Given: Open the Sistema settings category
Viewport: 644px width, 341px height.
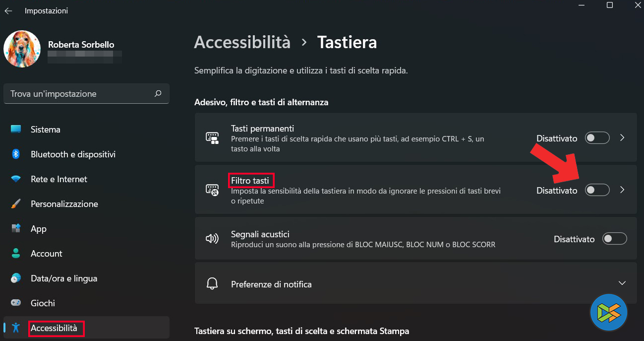Looking at the screenshot, I should pos(45,130).
